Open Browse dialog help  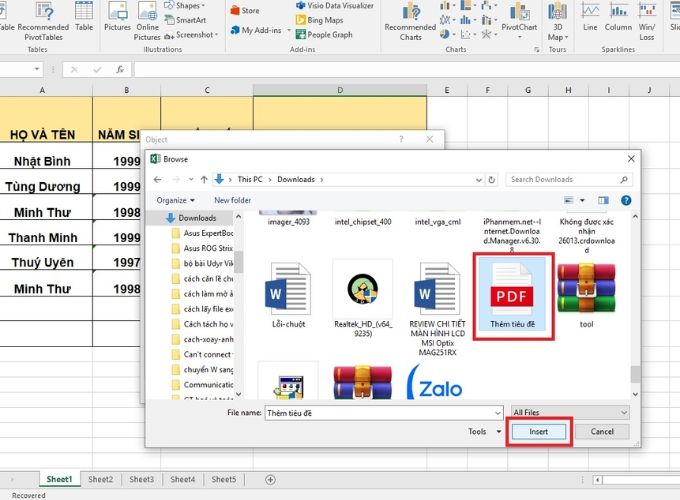(x=626, y=200)
